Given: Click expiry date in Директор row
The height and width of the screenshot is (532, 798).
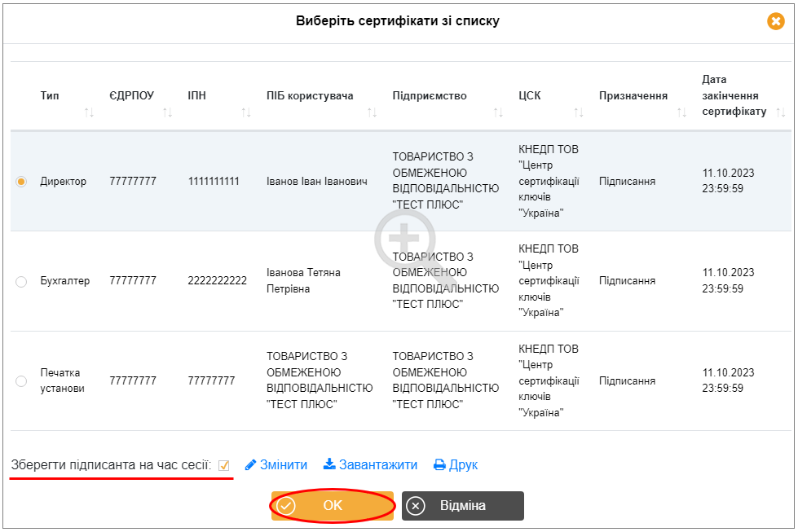Looking at the screenshot, I should pyautogui.click(x=728, y=181).
